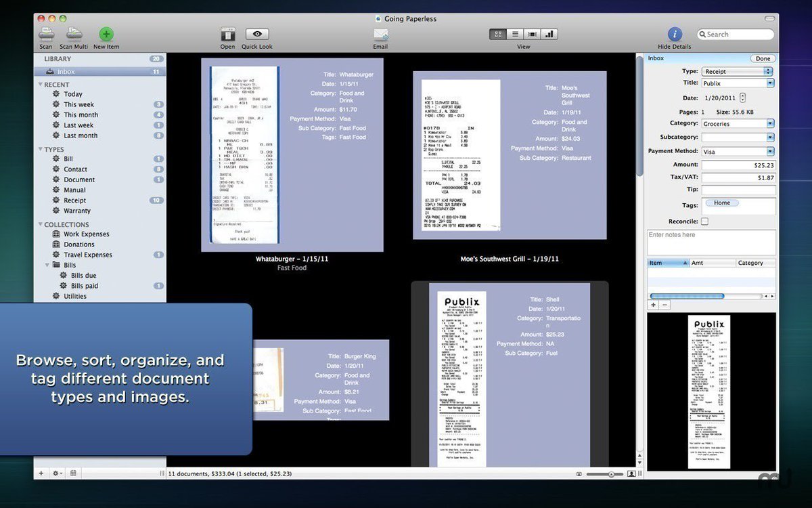The height and width of the screenshot is (508, 812).
Task: Click the Scan Multi icon
Action: [x=74, y=34]
